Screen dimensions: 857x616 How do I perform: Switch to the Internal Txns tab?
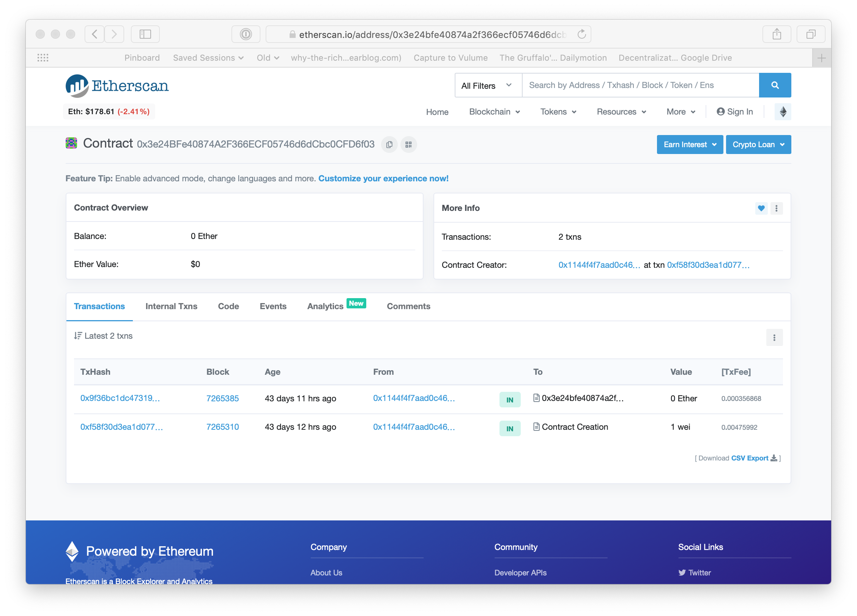(x=171, y=306)
